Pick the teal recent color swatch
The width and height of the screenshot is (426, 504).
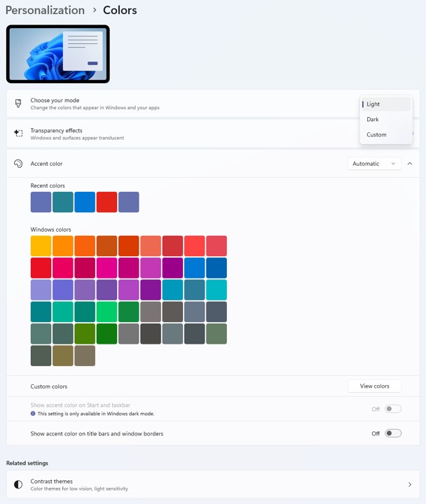pyautogui.click(x=63, y=202)
